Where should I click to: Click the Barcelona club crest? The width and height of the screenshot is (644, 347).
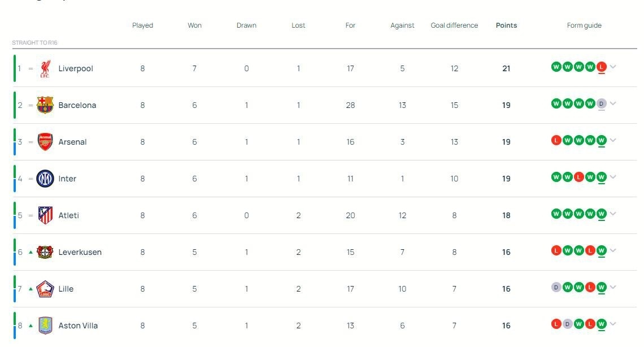pos(45,105)
